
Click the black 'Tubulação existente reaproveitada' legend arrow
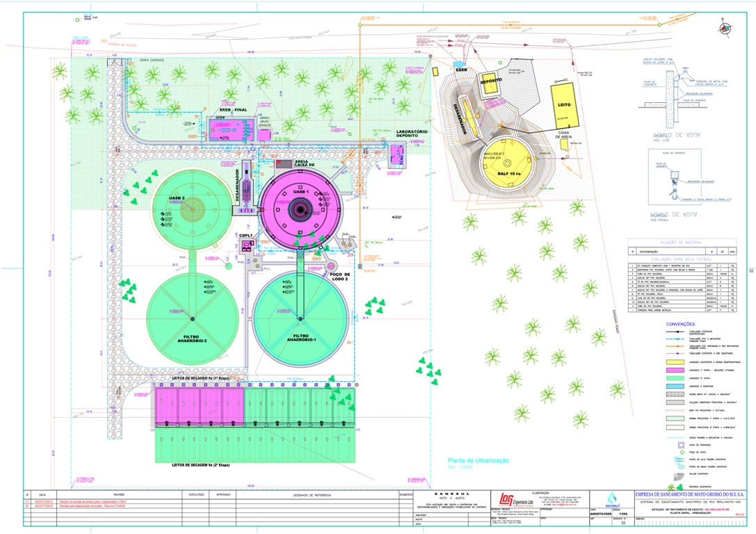point(675,332)
